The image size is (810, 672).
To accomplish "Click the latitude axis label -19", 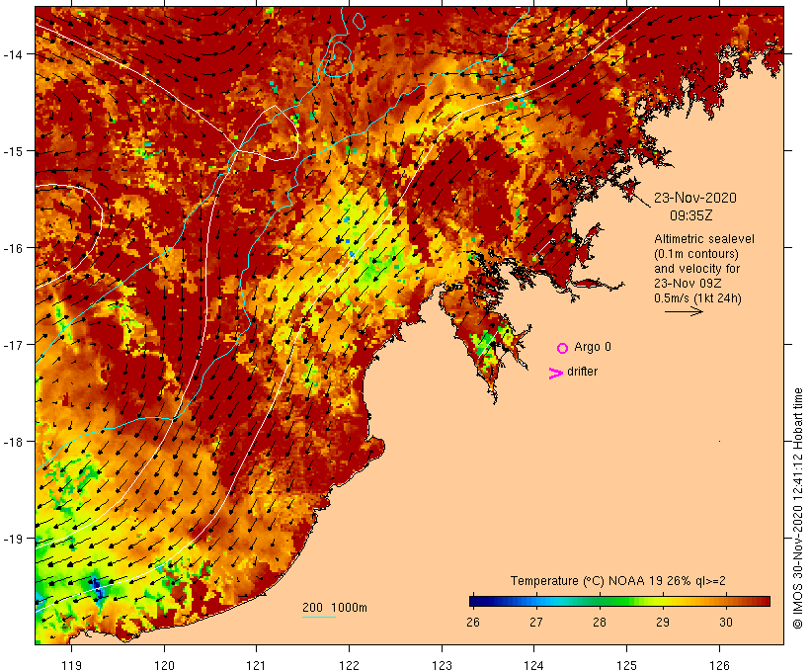I will tap(13, 539).
